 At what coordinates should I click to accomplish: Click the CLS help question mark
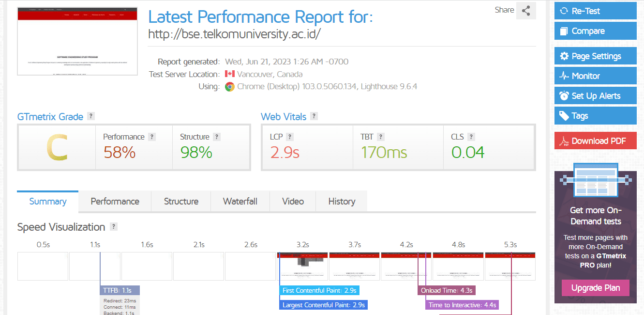point(471,137)
